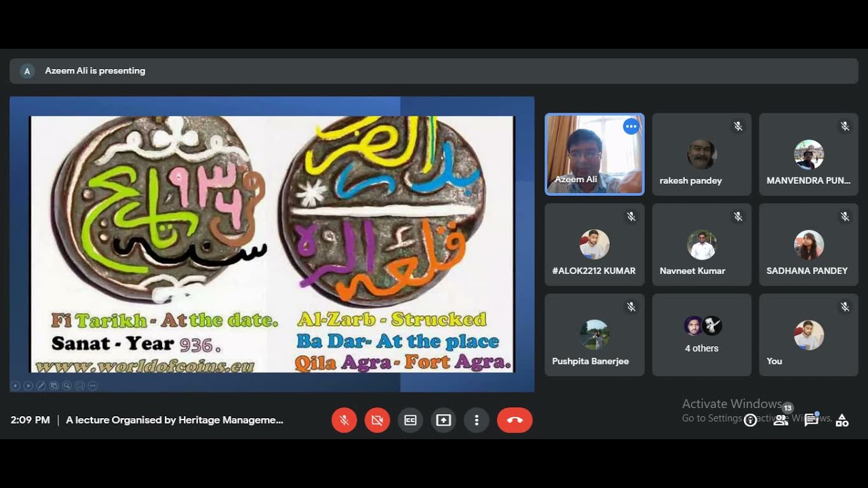The image size is (868, 488).
Task: Select the pen tool in slide toolbar
Action: [41, 386]
